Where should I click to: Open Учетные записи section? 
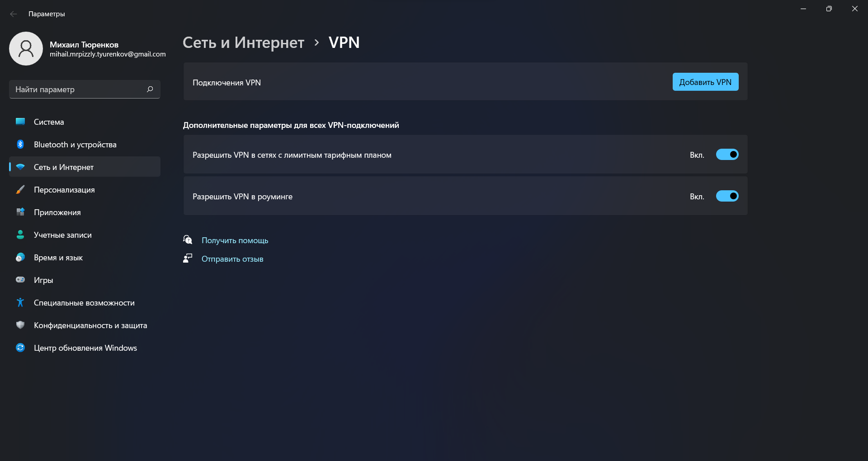click(x=85, y=235)
